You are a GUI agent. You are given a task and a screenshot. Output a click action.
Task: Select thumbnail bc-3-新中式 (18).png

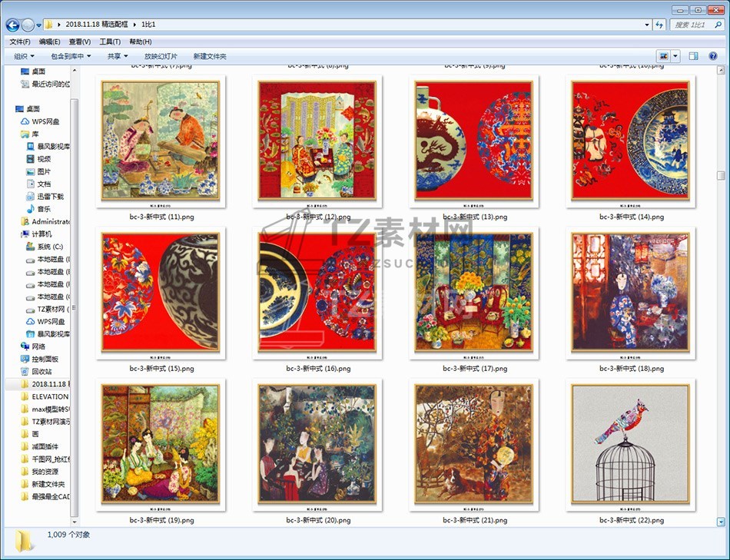[x=630, y=293]
